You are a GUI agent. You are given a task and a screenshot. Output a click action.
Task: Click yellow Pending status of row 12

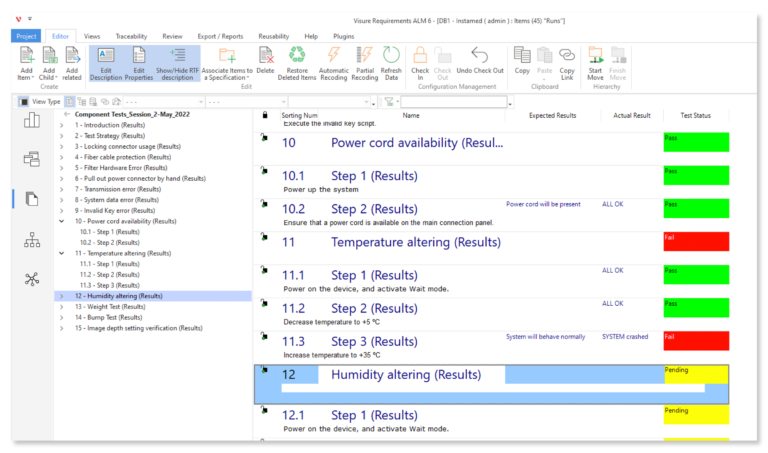click(x=696, y=375)
